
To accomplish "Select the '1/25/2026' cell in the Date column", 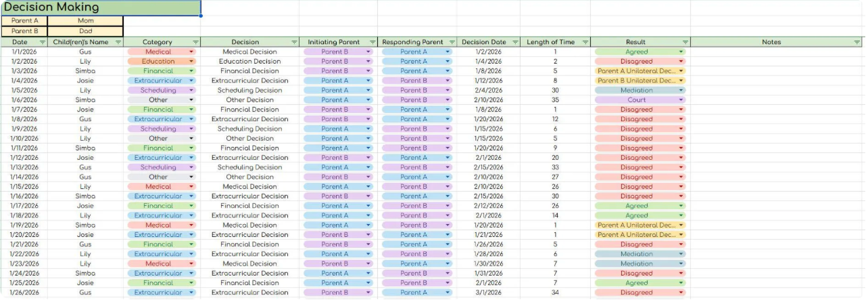I will pyautogui.click(x=24, y=283).
